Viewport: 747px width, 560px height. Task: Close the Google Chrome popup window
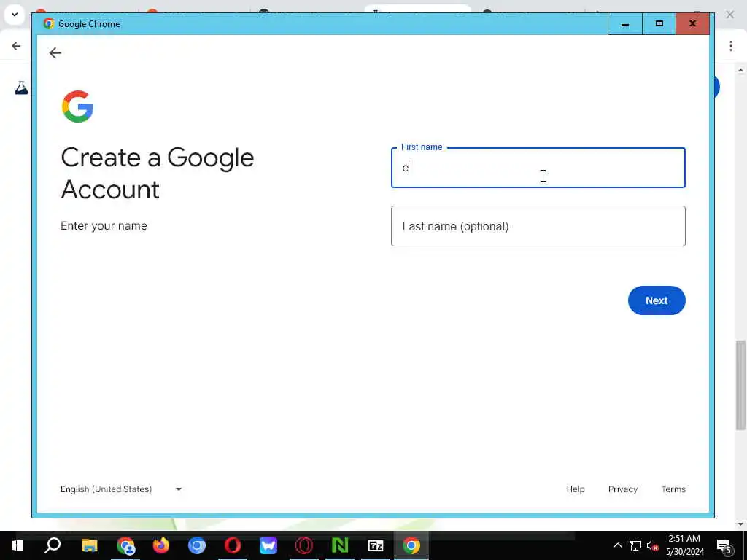click(692, 24)
